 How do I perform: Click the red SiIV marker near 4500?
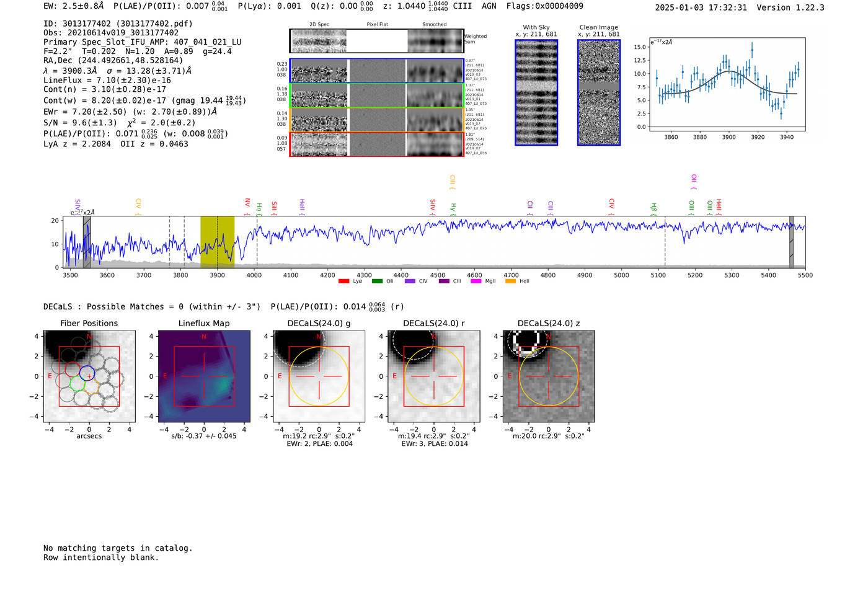tap(433, 207)
